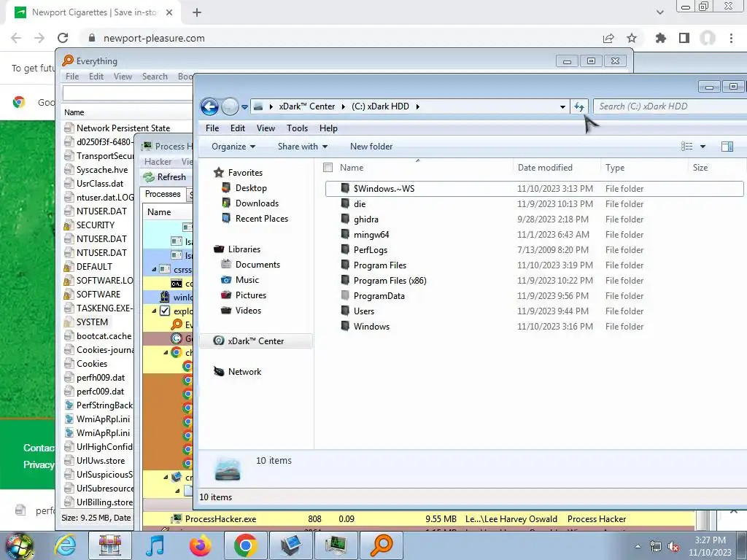Open Chrome extensions puzzle icon
The height and width of the screenshot is (560, 747).
click(660, 38)
